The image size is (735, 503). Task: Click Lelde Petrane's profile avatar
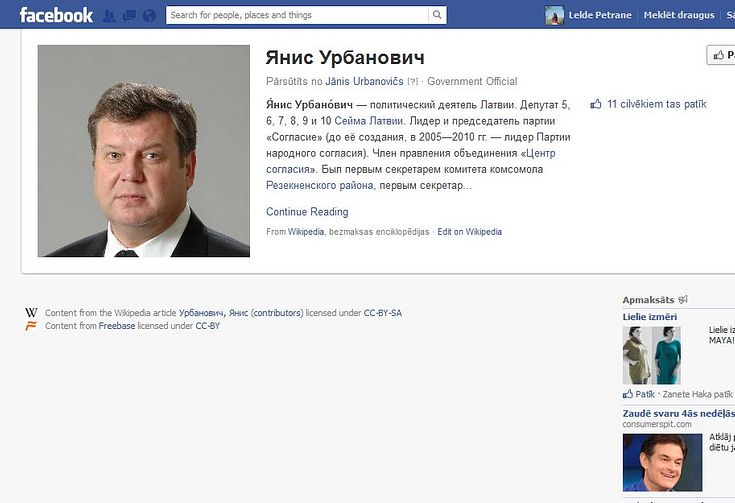pos(554,15)
